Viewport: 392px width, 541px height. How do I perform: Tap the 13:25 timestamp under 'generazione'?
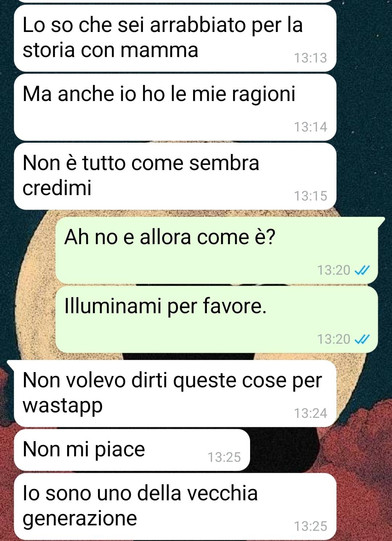[x=310, y=526]
